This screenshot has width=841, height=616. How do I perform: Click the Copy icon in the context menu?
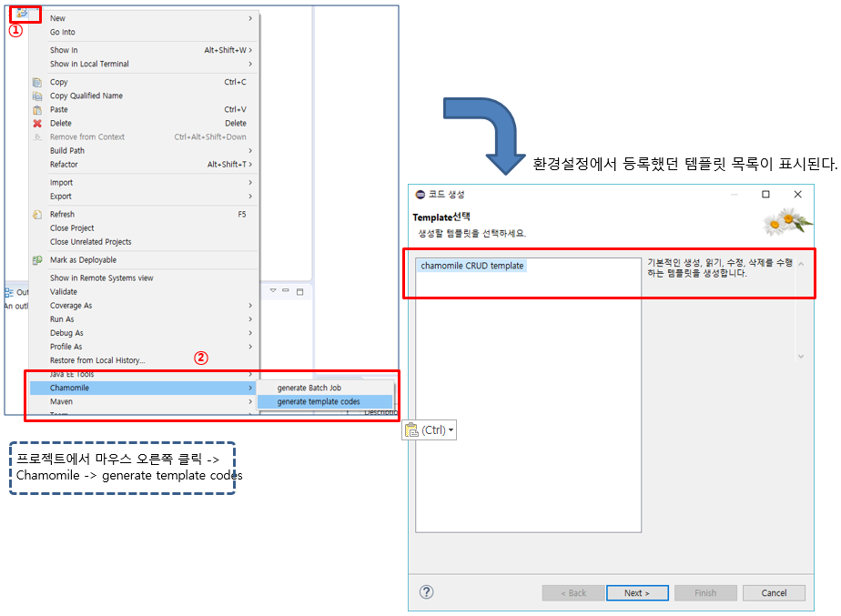pos(37,82)
